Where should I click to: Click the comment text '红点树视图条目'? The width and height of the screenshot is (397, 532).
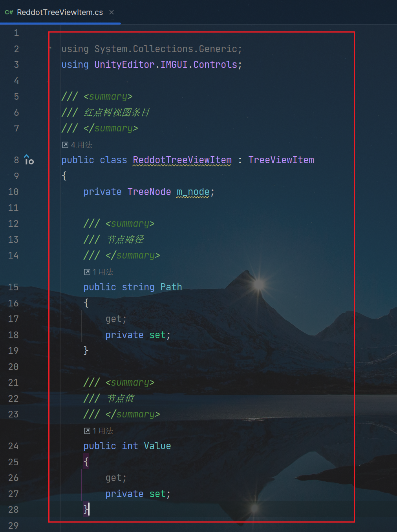click(117, 113)
